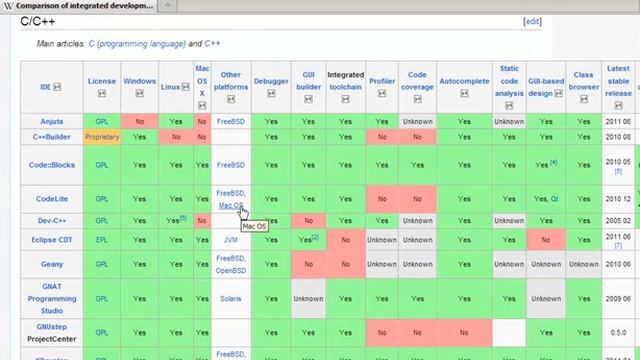
Task: Click the Static code analysis header link
Action: tap(509, 81)
